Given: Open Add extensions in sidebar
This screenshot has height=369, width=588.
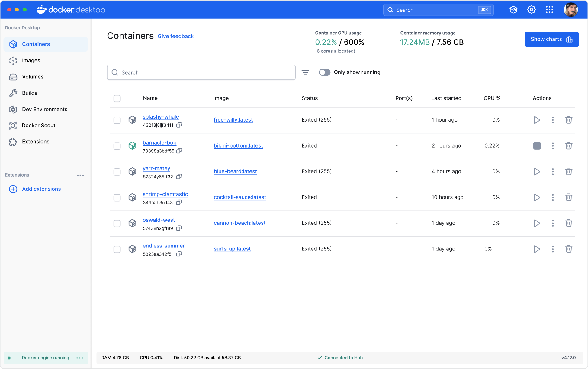Looking at the screenshot, I should [41, 189].
